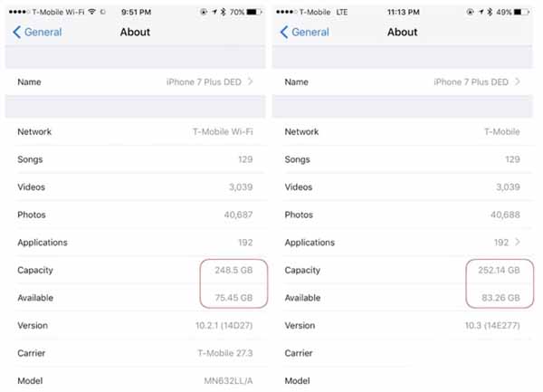Tap General back chevron in right screenshot
The width and height of the screenshot is (543, 392).
[x=284, y=33]
